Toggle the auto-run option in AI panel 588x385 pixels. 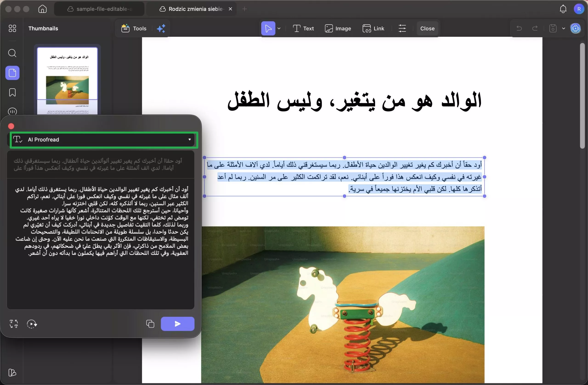[x=32, y=324]
